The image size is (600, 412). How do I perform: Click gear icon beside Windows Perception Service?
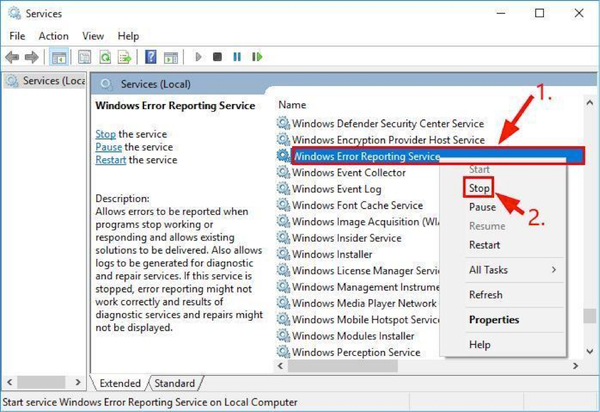[x=283, y=352]
